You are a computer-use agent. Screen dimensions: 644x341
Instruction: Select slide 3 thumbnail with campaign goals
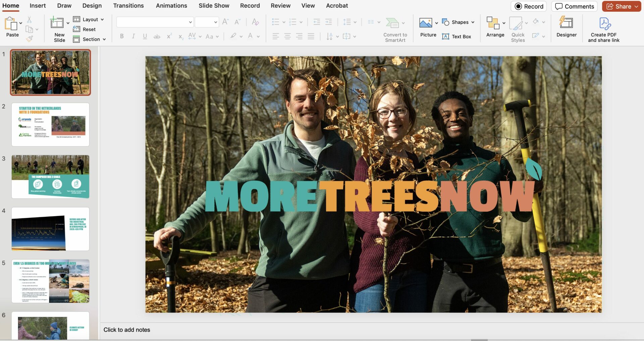50,177
